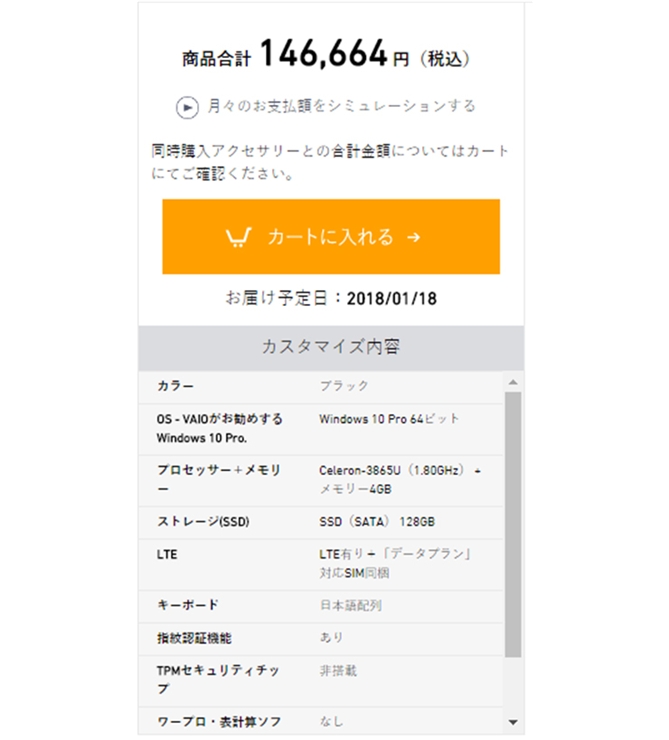Select the カラー row label
This screenshot has width=669, height=740.
coord(175,386)
